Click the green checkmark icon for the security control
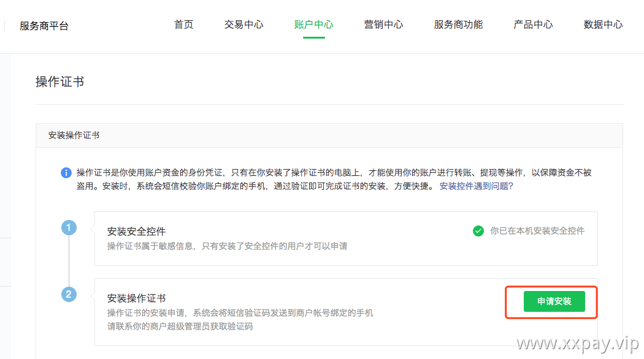The height and width of the screenshot is (359, 644). [478, 231]
